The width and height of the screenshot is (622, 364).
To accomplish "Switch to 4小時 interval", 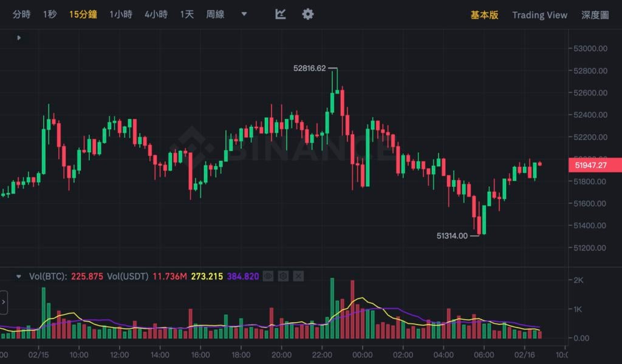I will pos(156,14).
